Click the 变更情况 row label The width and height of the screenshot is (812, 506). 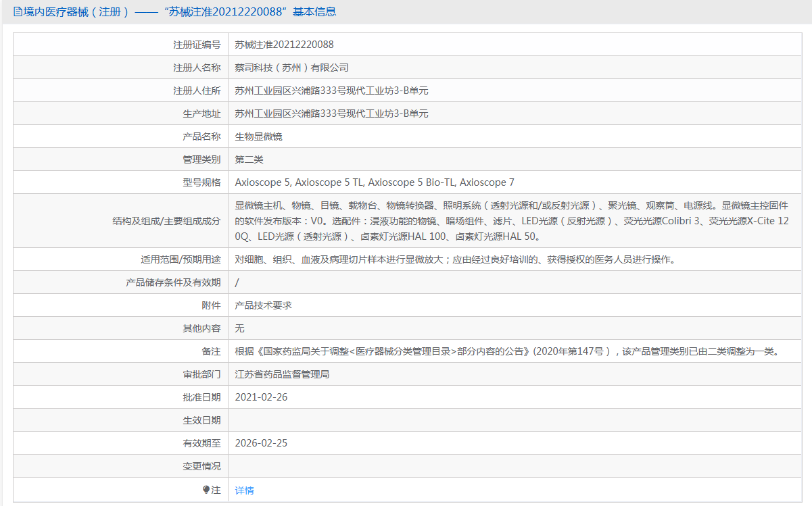tap(201, 466)
